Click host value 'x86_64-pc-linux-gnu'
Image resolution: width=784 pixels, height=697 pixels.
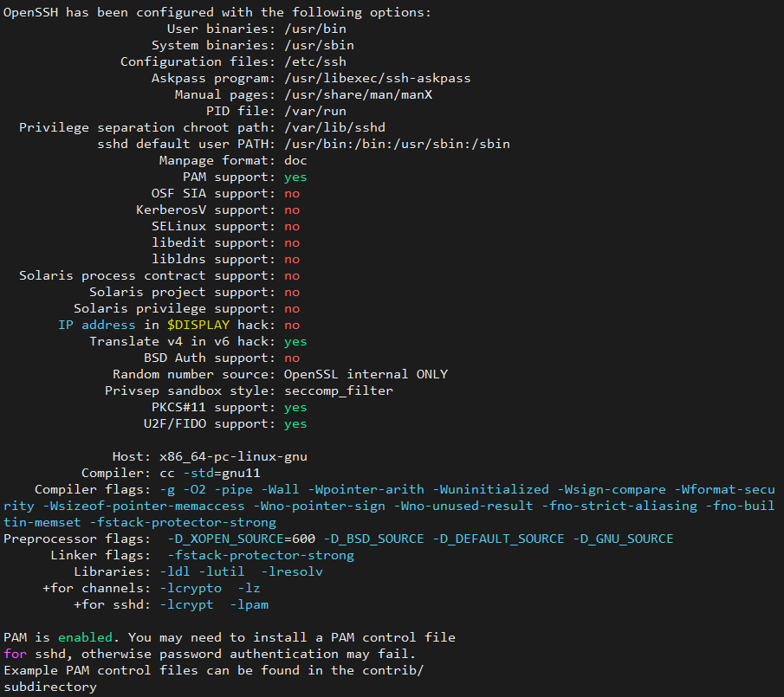[x=234, y=456]
